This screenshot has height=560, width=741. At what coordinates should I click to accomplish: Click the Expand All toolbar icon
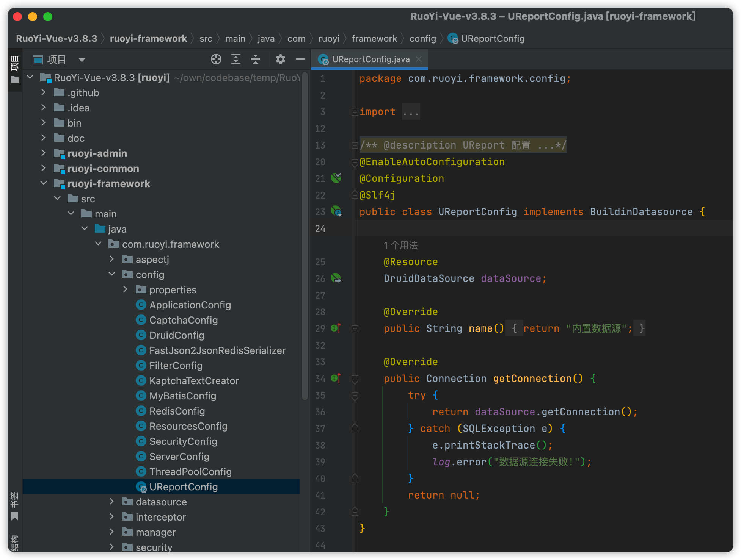236,59
